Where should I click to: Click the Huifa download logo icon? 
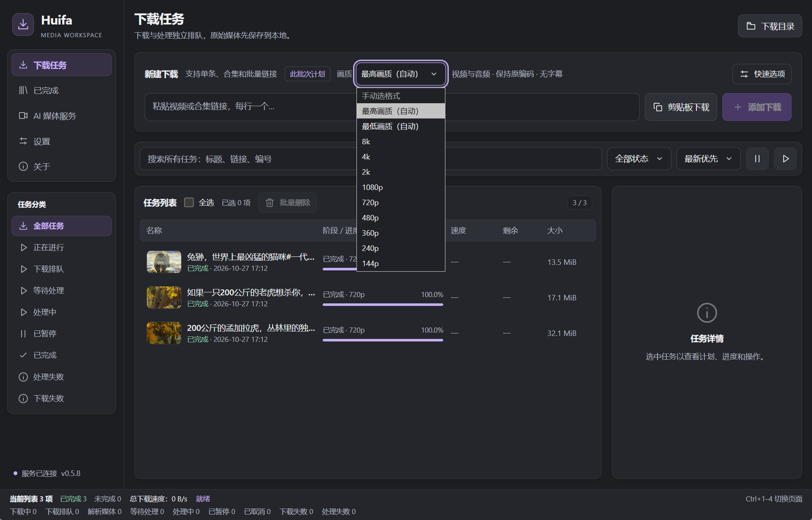23,25
